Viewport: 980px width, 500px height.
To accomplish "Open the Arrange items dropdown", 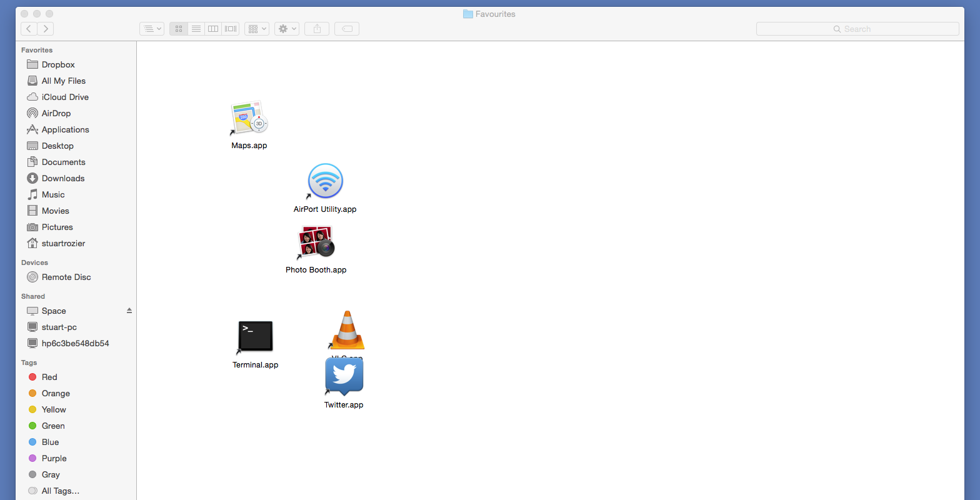I will point(257,29).
